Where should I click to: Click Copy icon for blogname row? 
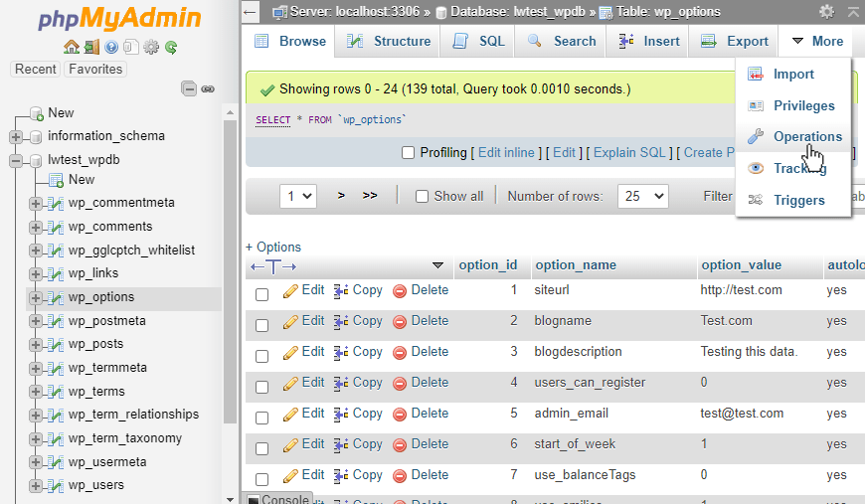[x=341, y=321]
